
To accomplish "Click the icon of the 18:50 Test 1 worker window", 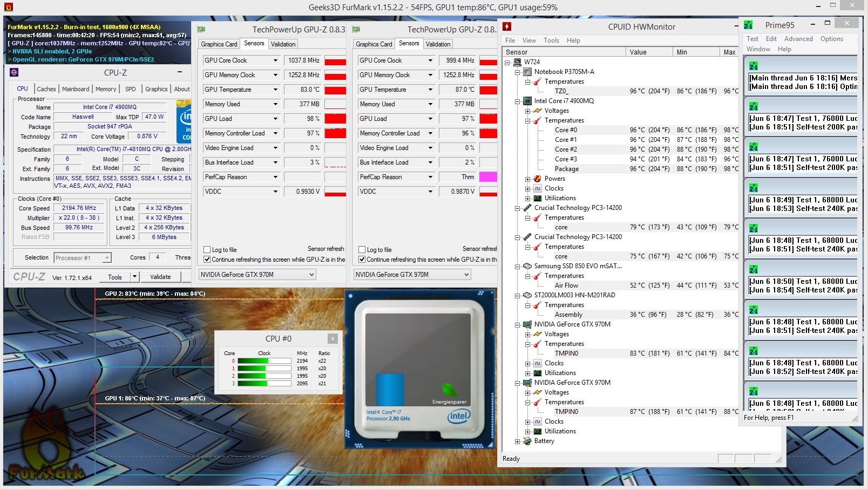I will (x=754, y=269).
